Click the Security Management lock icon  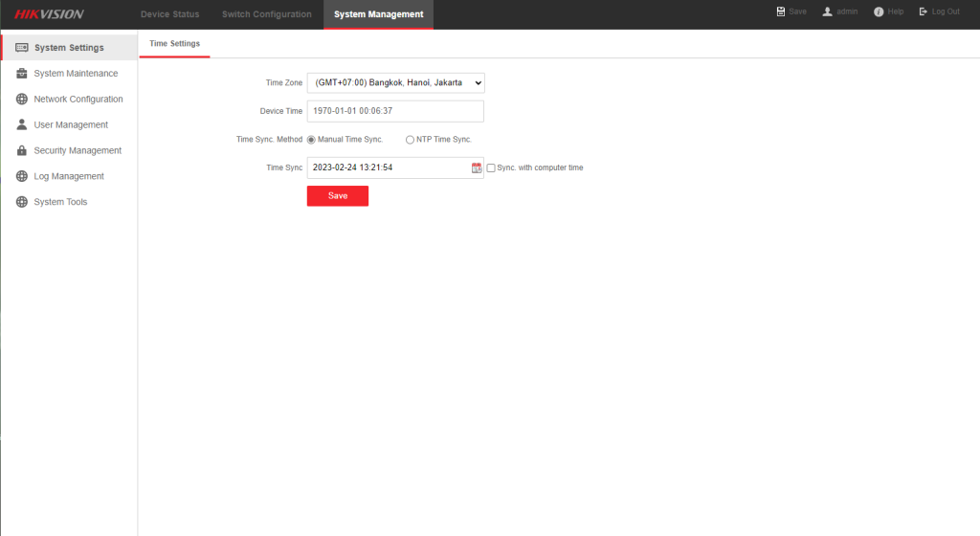[22, 150]
